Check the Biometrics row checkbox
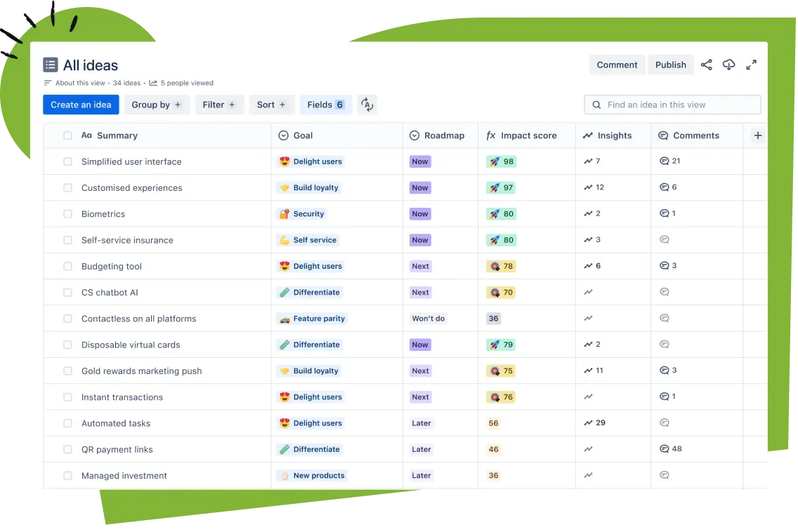 (x=67, y=214)
